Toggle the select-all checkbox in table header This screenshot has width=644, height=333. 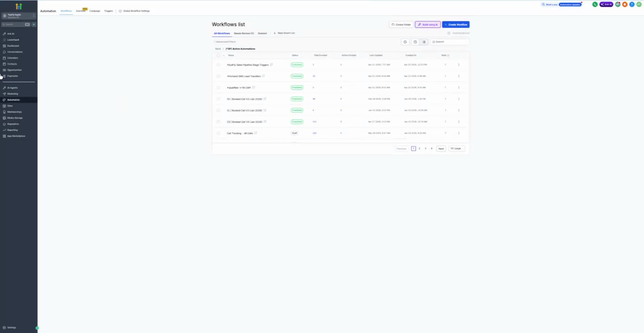[218, 55]
